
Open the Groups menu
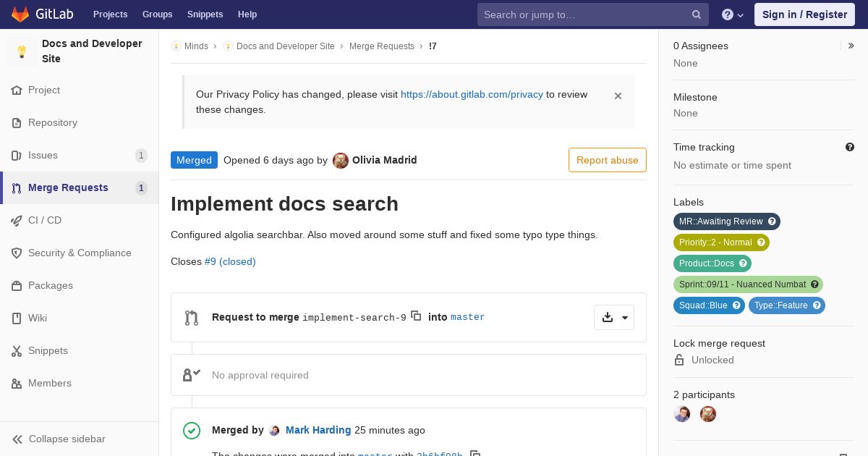tap(157, 14)
